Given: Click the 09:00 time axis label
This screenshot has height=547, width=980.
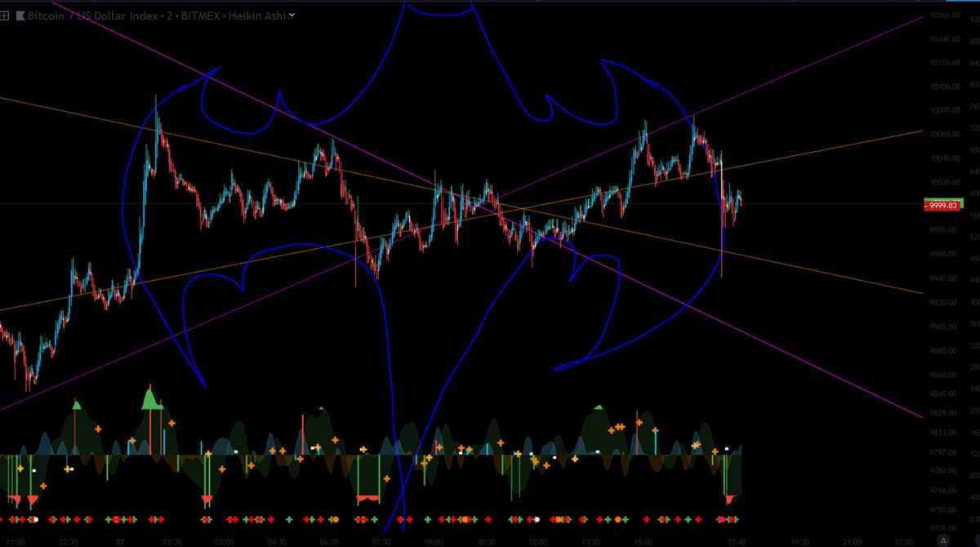Looking at the screenshot, I should 434,540.
